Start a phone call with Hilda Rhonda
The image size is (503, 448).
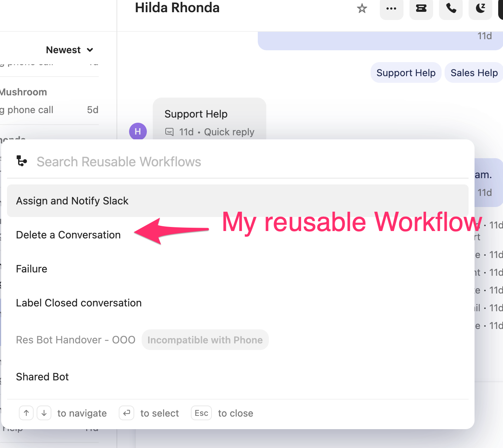coord(451,9)
